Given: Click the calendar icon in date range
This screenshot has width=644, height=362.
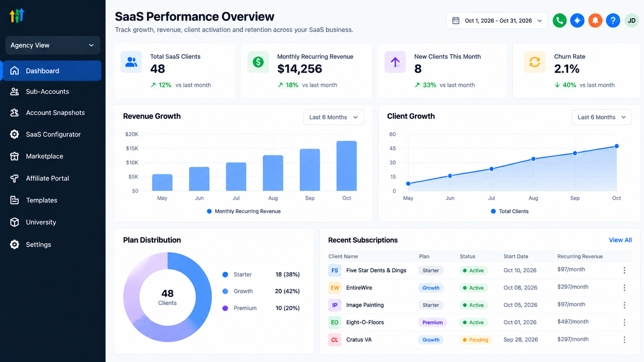Looking at the screenshot, I should coord(456,20).
